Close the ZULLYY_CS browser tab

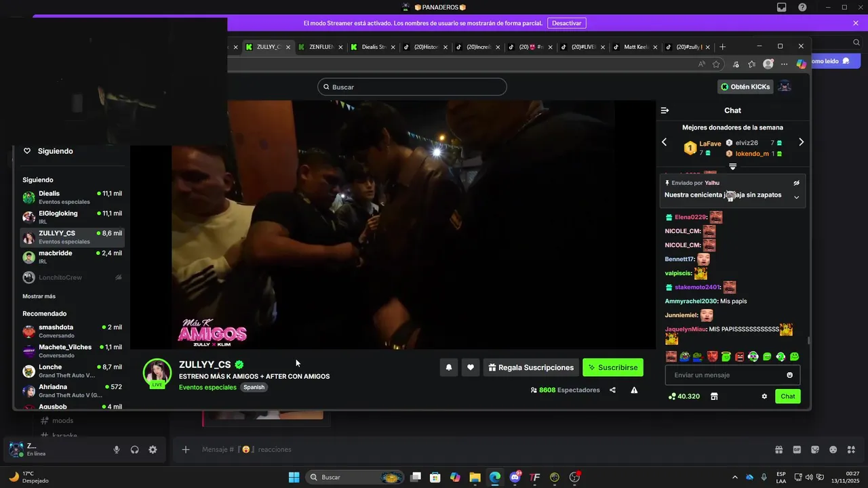[x=288, y=47]
